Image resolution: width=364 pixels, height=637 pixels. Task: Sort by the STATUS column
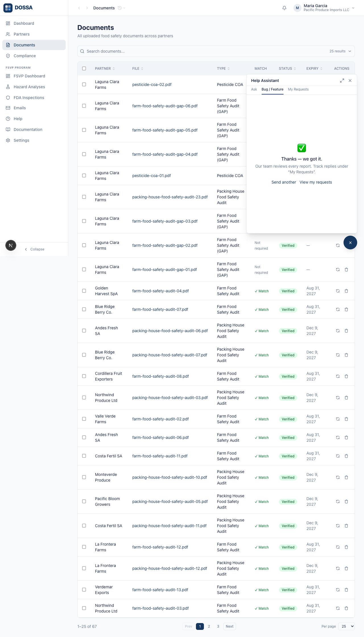287,69
